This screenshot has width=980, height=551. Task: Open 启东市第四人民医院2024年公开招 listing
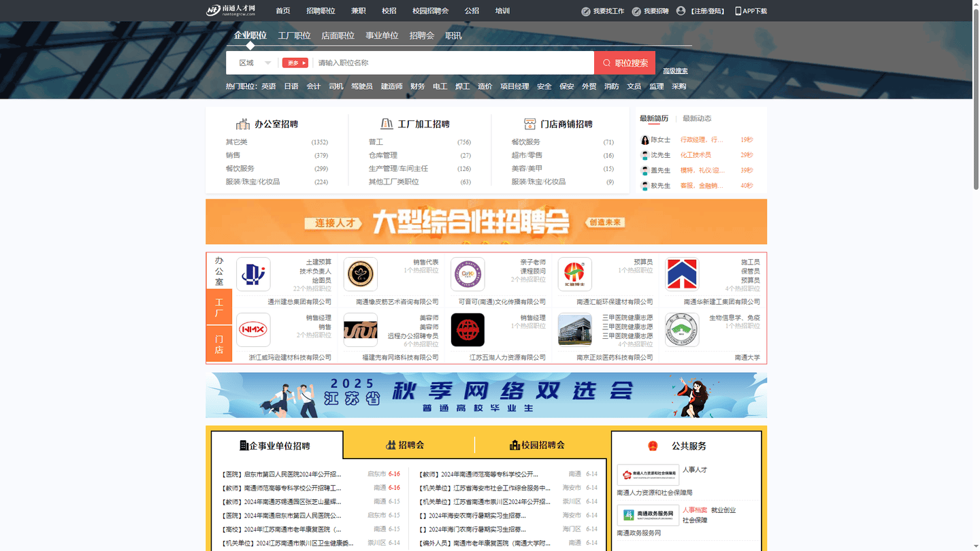click(x=282, y=474)
